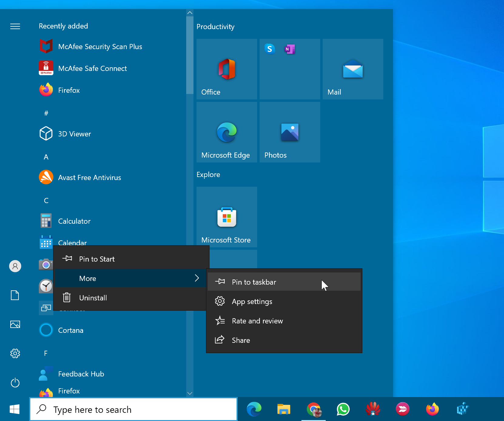Open WhatsApp from the taskbar
504x421 pixels.
(343, 409)
